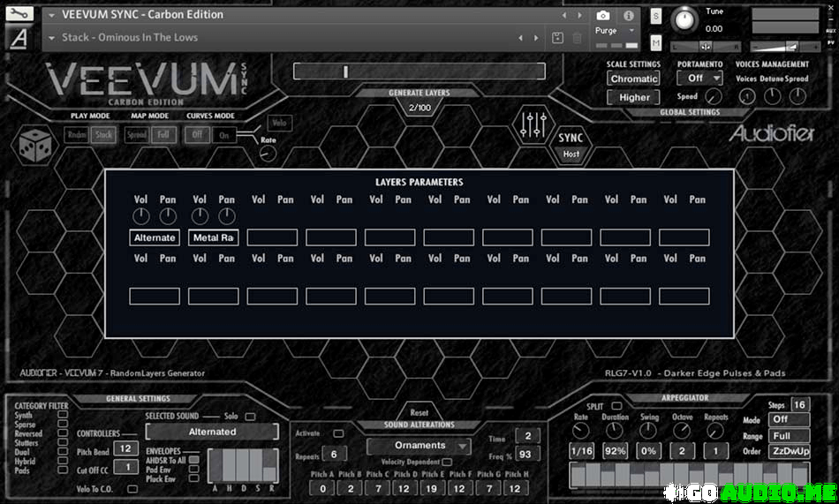Open the arpeggiator Range Full dropdown
Screen dimensions: 839x504
[x=790, y=436]
